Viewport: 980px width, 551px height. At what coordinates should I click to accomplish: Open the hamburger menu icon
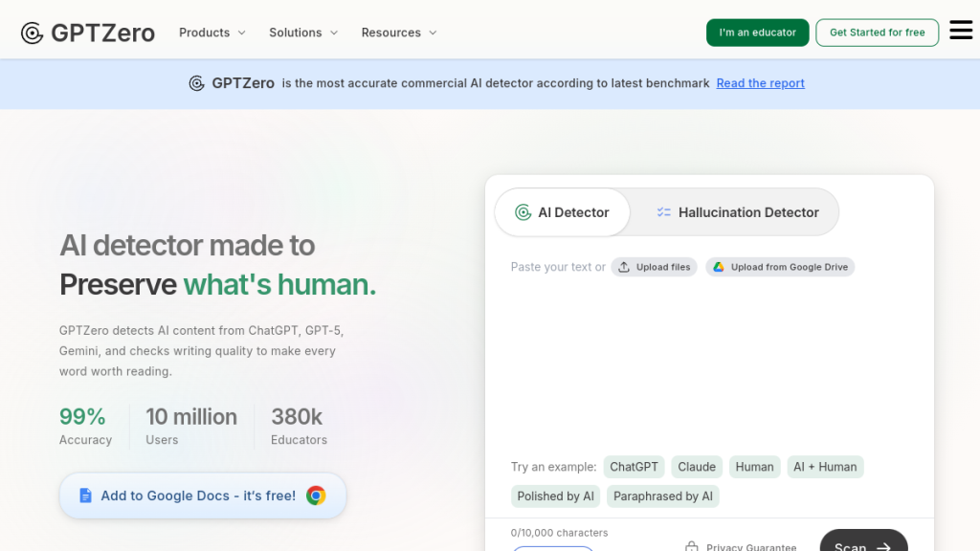(x=960, y=31)
